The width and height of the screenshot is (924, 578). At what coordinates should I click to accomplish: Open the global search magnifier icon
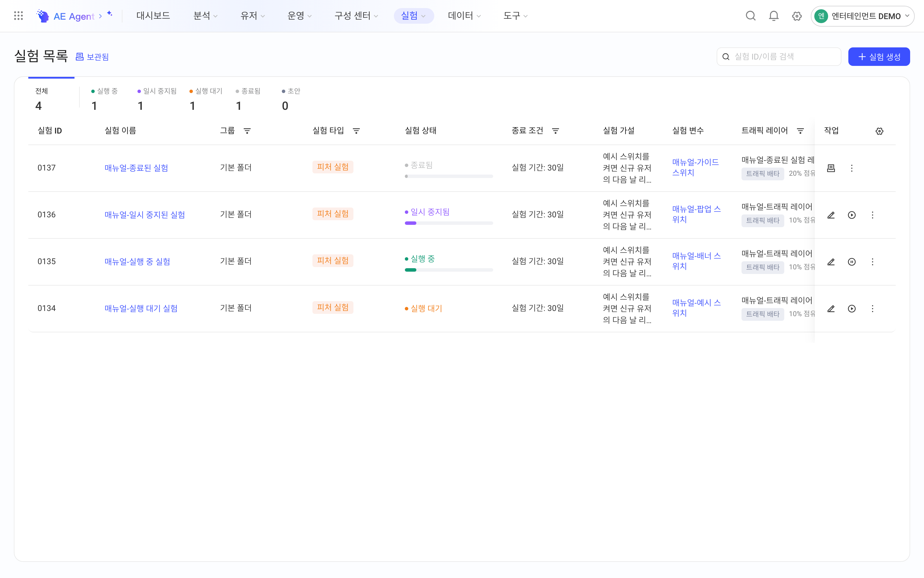[751, 16]
